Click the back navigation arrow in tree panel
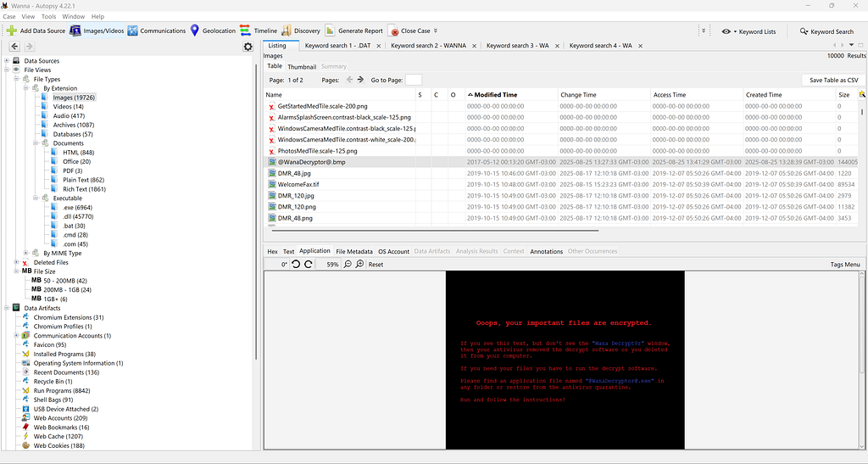 point(14,47)
